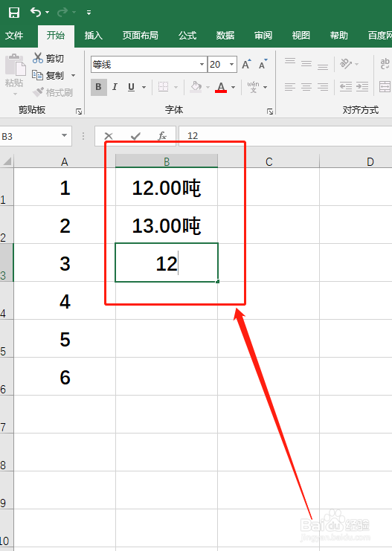
Task: Click the Redo arrow icon
Action: tap(62, 13)
